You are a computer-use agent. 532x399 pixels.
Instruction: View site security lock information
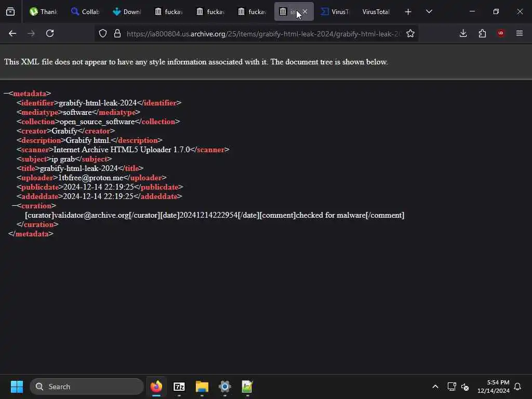(117, 33)
